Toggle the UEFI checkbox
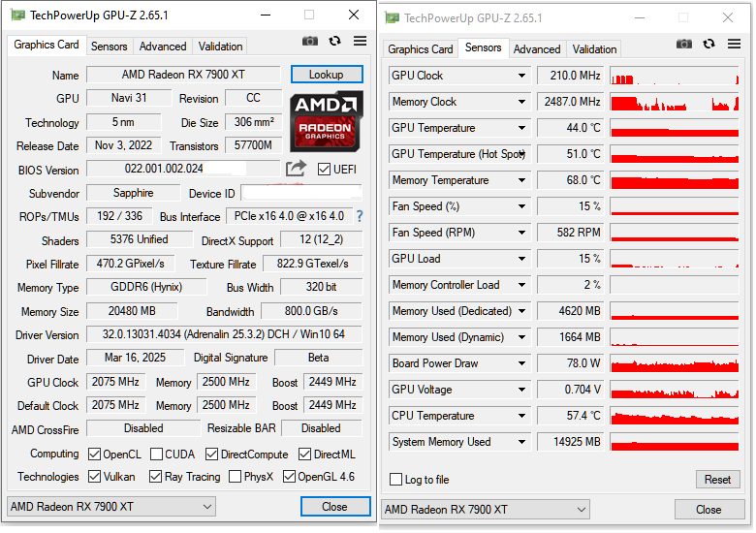The width and height of the screenshot is (756, 533). pos(324,170)
